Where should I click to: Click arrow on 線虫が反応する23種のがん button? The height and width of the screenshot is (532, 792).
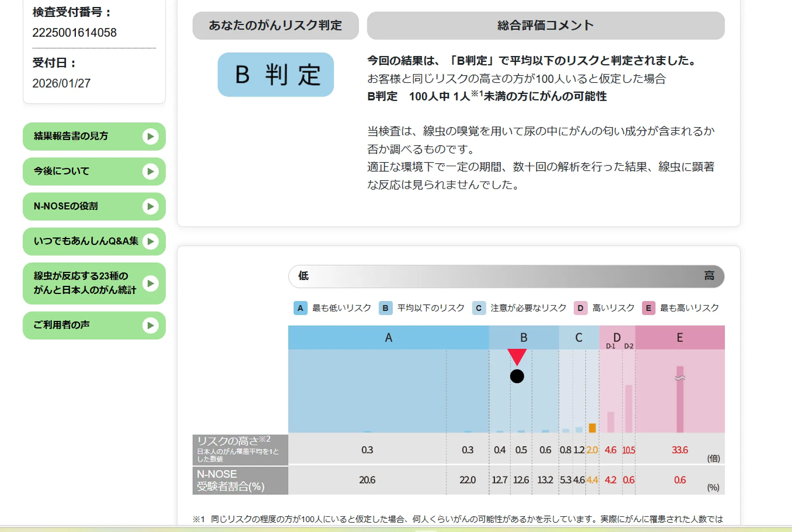point(151,284)
